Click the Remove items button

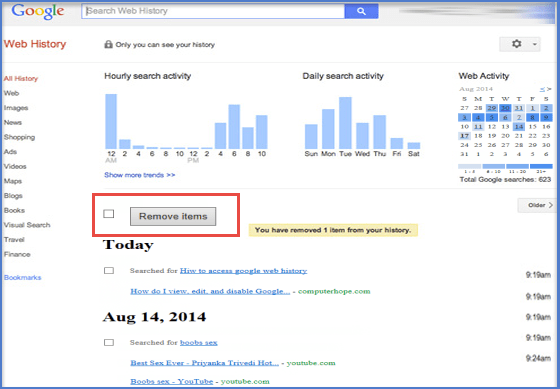(173, 216)
